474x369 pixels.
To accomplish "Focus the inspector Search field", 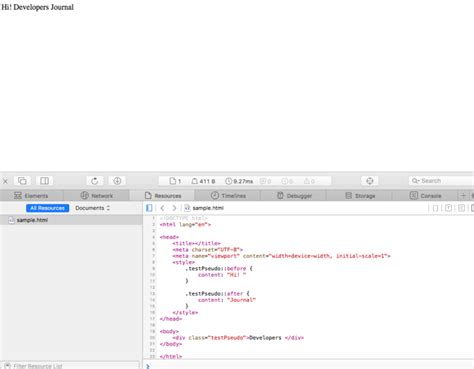I will pyautogui.click(x=441, y=181).
